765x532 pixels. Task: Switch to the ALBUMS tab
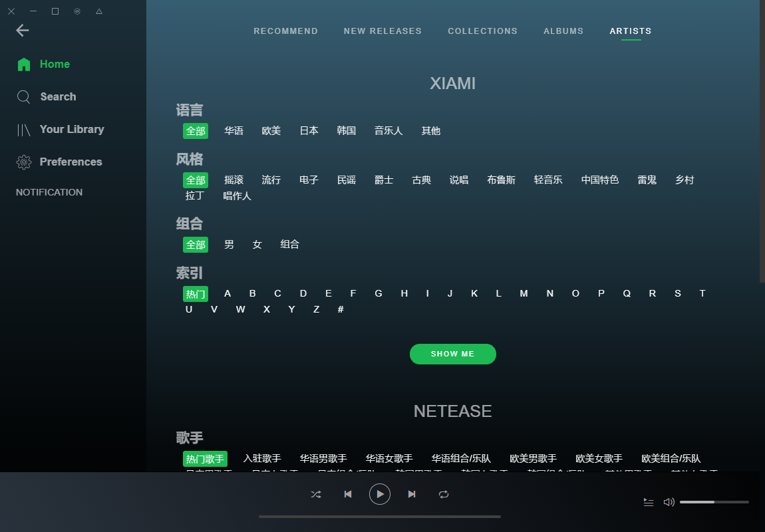pos(563,31)
